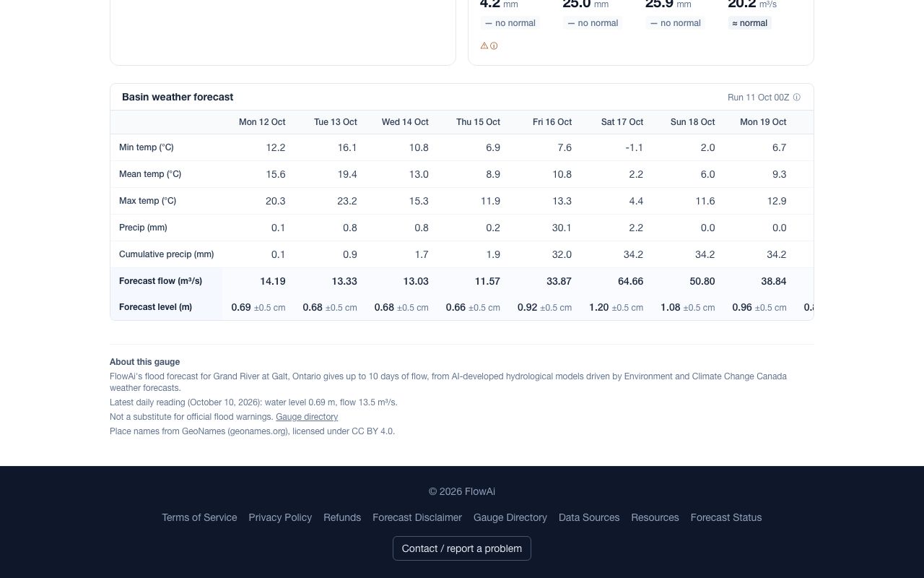Click the Min temp (°C) row label
This screenshot has height=578, width=924.
point(147,147)
